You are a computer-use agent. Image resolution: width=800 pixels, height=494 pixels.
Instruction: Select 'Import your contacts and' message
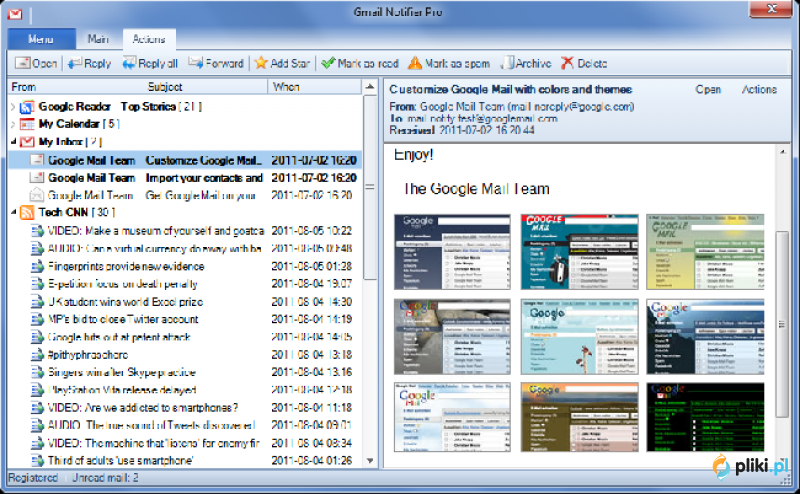point(185,178)
